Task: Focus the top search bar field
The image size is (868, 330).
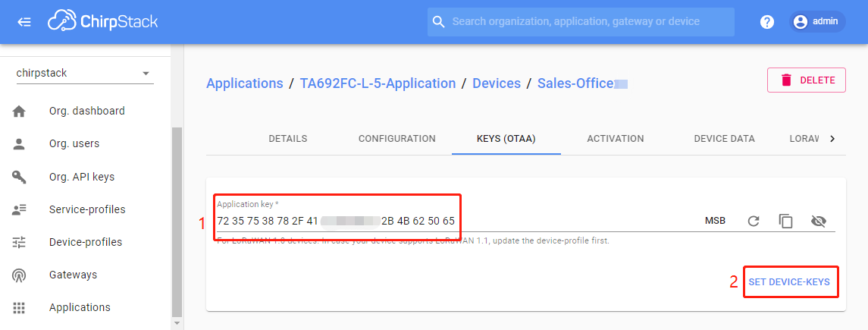Action: pos(581,22)
